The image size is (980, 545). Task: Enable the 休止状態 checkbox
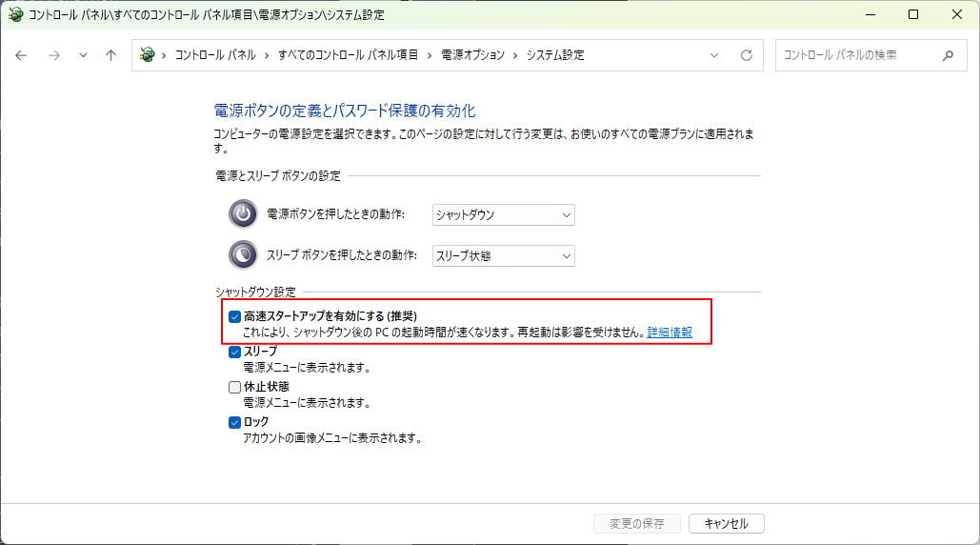pos(234,387)
